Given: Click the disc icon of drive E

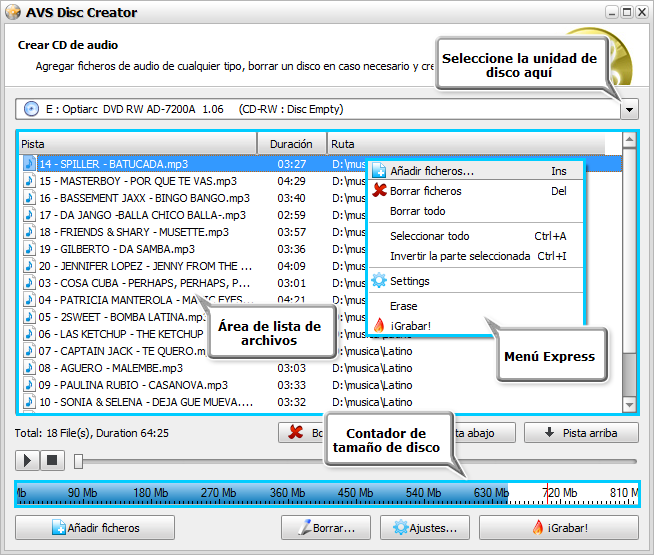Looking at the screenshot, I should [x=31, y=109].
